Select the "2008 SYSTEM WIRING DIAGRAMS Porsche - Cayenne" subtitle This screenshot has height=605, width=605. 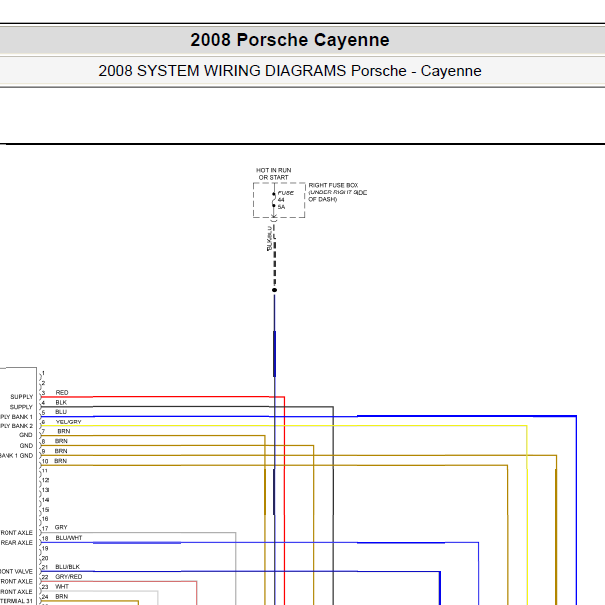[290, 71]
